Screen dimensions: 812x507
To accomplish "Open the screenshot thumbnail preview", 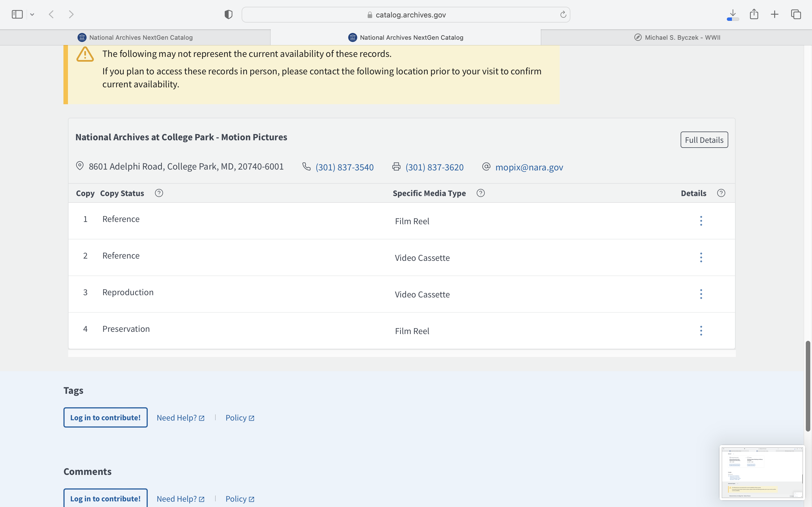I will coord(762,472).
